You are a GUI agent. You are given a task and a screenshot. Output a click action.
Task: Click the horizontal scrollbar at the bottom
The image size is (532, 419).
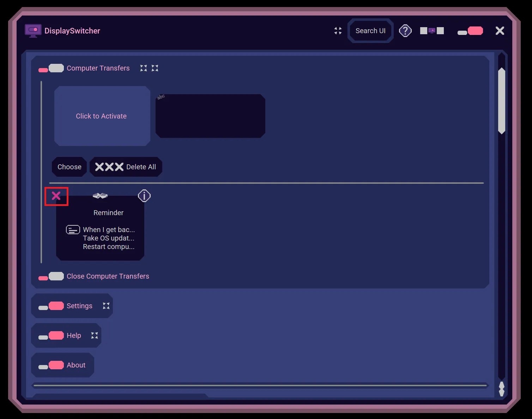(261, 385)
